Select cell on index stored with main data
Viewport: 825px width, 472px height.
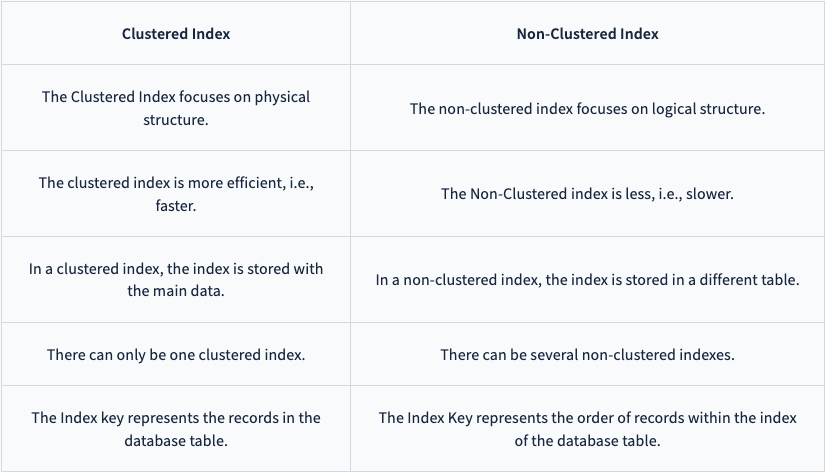pyautogui.click(x=176, y=279)
